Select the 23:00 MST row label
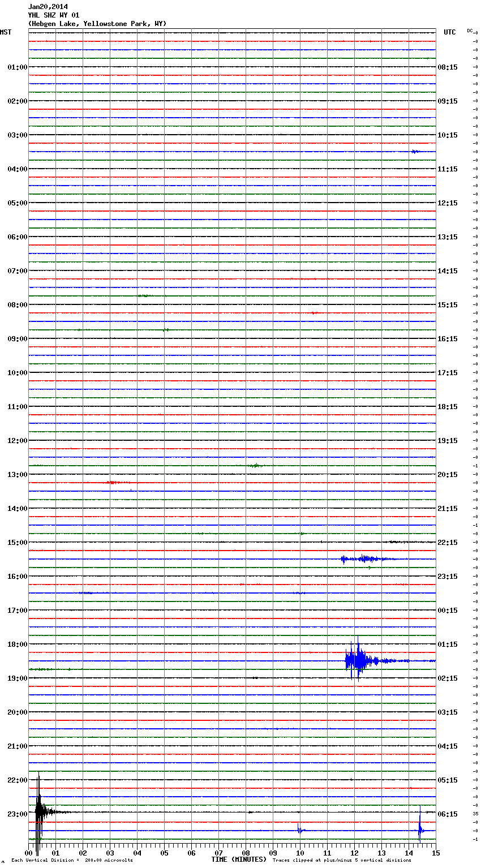This screenshot has height=868, width=481. [x=17, y=814]
